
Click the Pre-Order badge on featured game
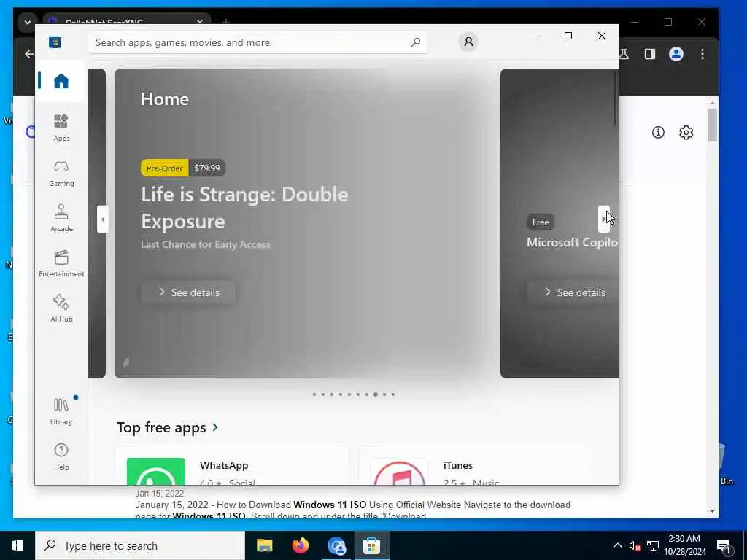(x=164, y=168)
